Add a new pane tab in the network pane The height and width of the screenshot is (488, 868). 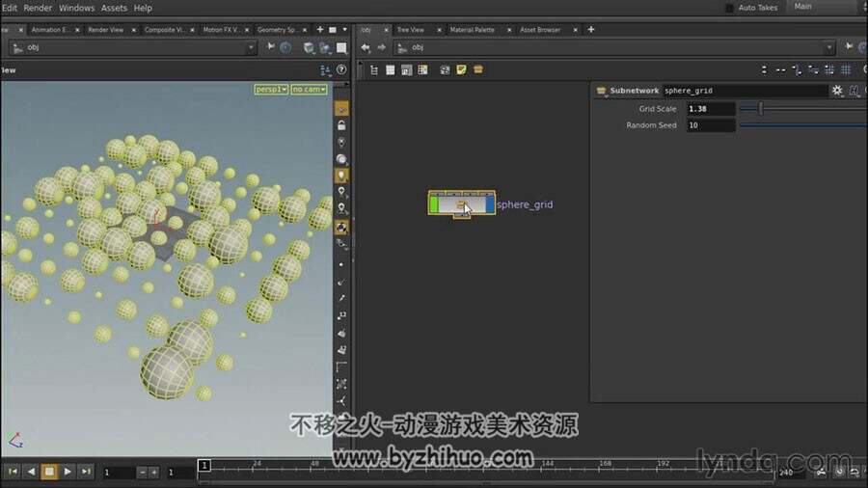tap(590, 29)
